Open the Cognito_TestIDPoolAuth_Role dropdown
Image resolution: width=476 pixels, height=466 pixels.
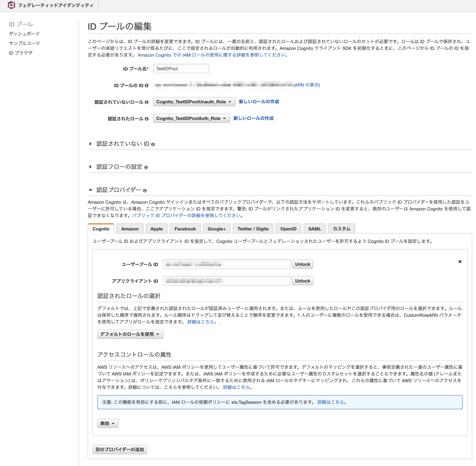point(192,118)
